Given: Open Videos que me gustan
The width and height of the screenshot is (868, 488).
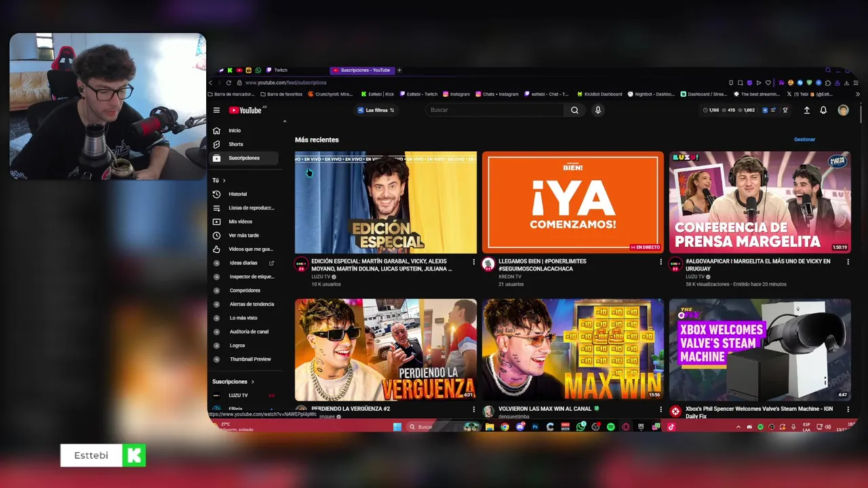Looking at the screenshot, I should pos(244,249).
